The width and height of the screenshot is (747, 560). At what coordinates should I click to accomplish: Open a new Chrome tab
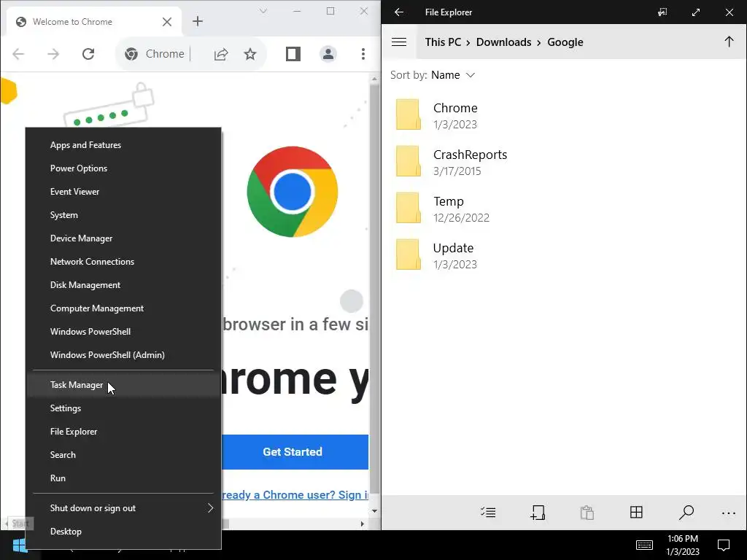(x=197, y=21)
